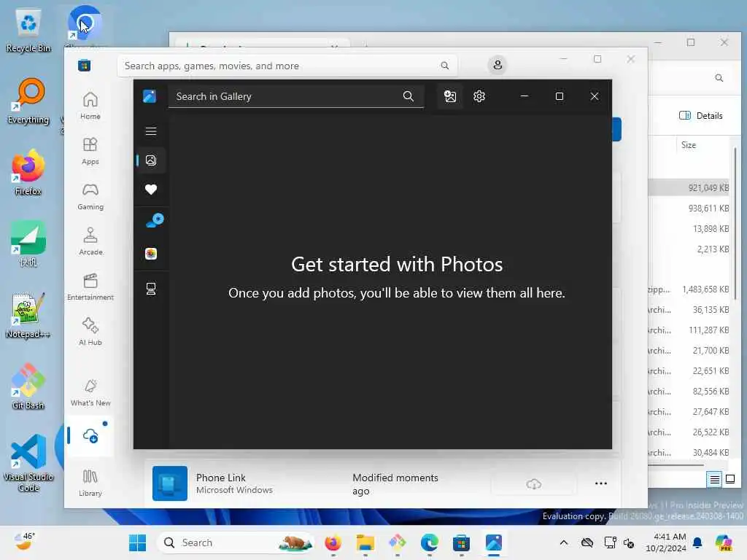The width and height of the screenshot is (747, 560).
Task: Open notifications bell in system tray
Action: [697, 542]
